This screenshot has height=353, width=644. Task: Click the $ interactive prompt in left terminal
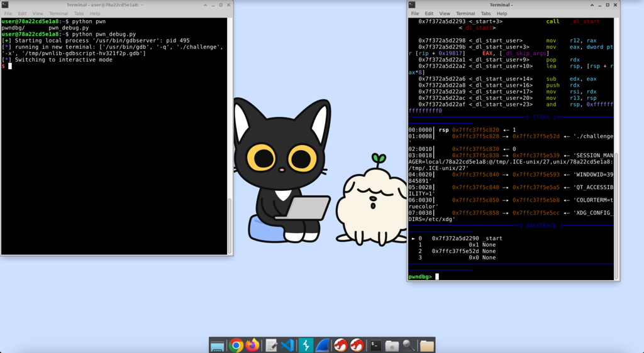[x=3, y=66]
